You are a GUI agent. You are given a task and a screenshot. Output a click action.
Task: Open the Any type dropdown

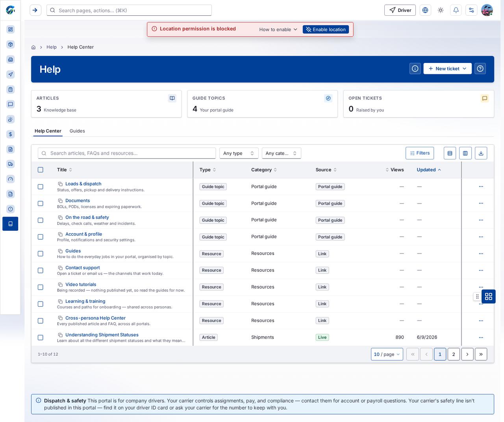[239, 153]
